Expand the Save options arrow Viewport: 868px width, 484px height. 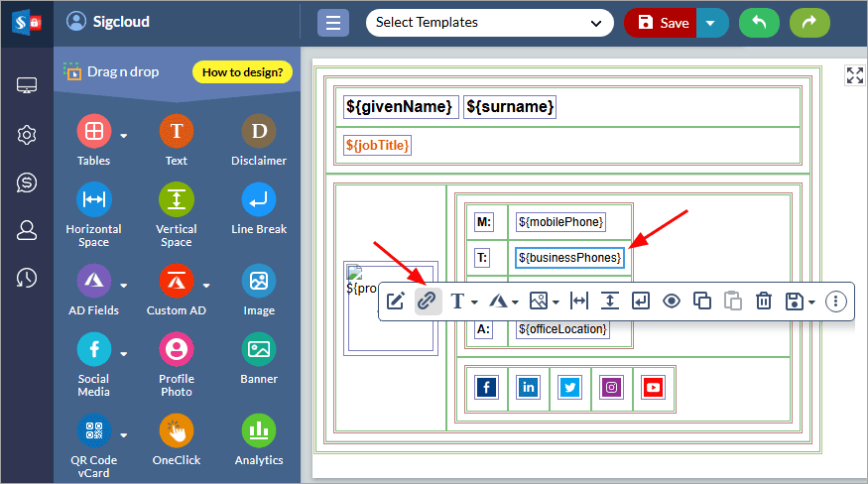point(711,23)
